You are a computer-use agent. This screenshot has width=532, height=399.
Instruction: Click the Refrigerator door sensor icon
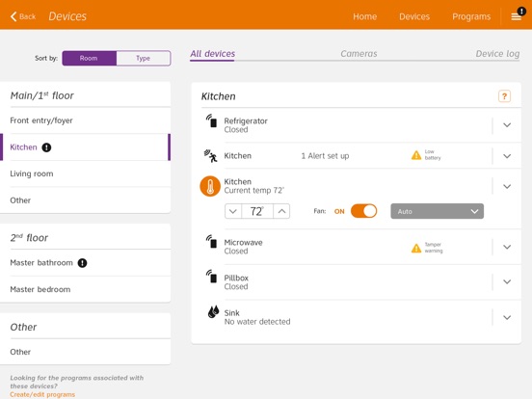click(211, 120)
